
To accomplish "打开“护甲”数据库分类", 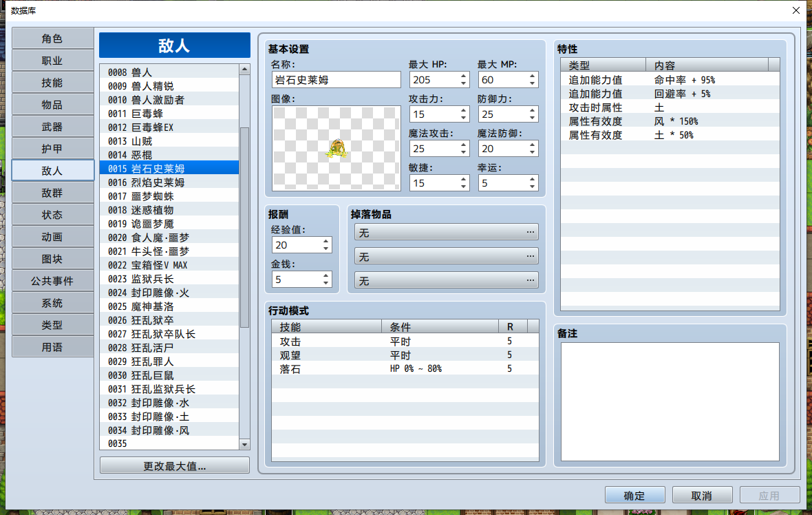I will point(52,148).
